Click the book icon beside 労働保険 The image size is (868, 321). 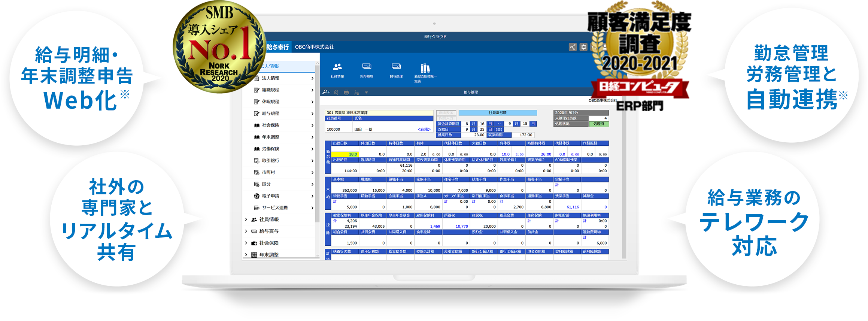[x=257, y=149]
